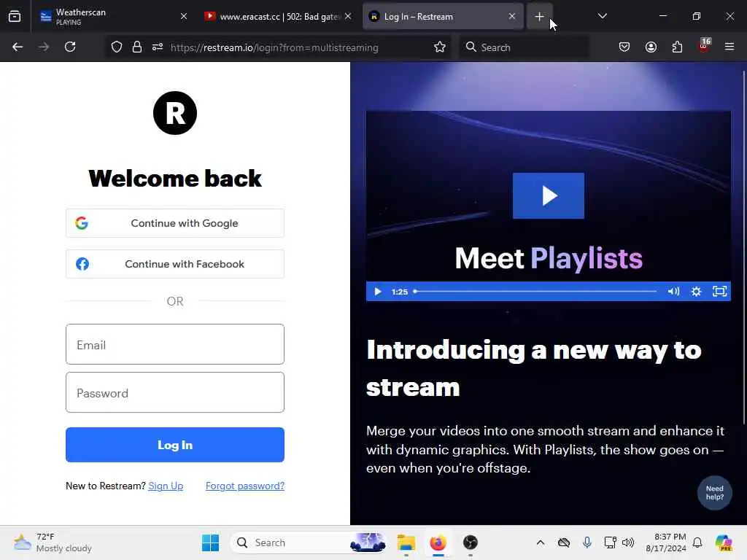The width and height of the screenshot is (747, 560).
Task: Close the eracast.cc Bad gateway tab
Action: (348, 16)
